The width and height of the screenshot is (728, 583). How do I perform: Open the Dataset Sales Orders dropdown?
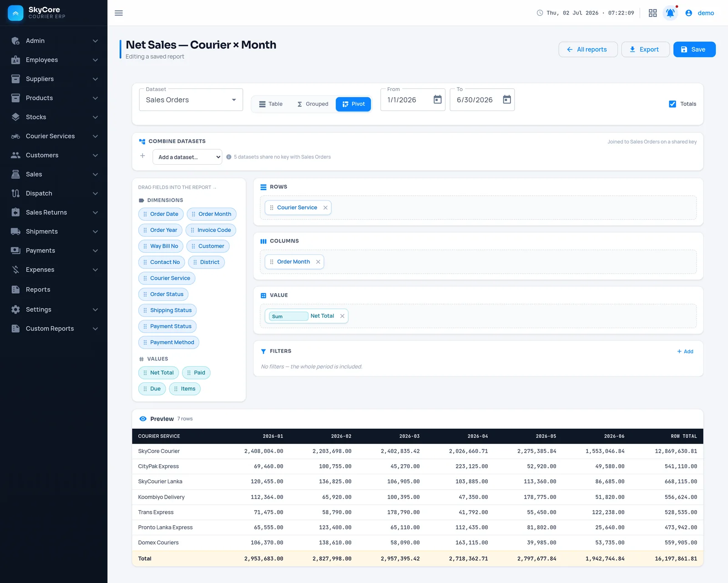tap(191, 100)
